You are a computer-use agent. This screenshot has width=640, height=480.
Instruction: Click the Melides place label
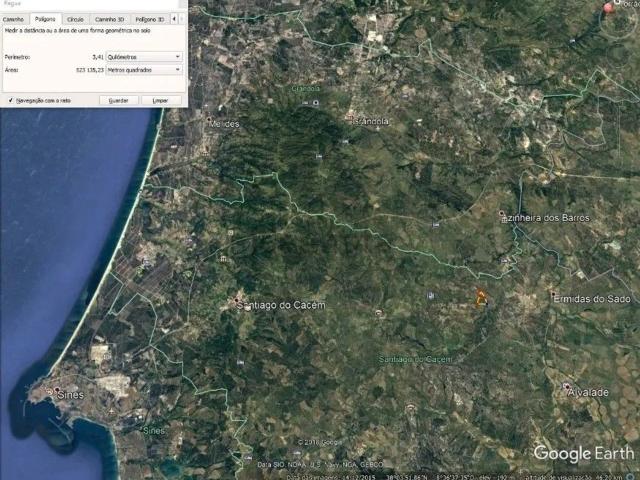[223, 124]
